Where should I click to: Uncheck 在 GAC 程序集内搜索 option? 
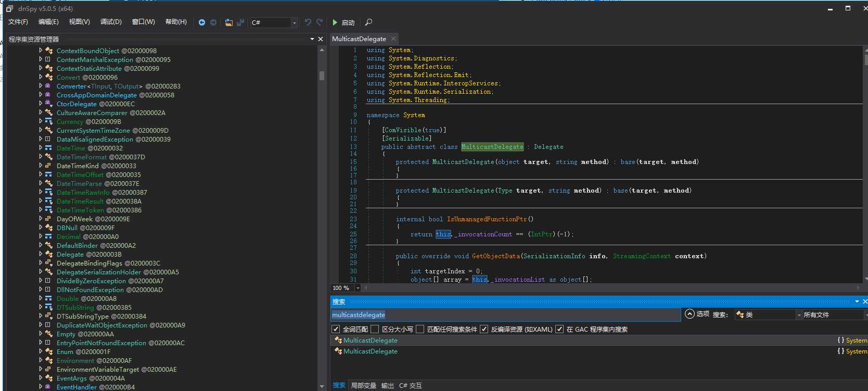(x=559, y=329)
